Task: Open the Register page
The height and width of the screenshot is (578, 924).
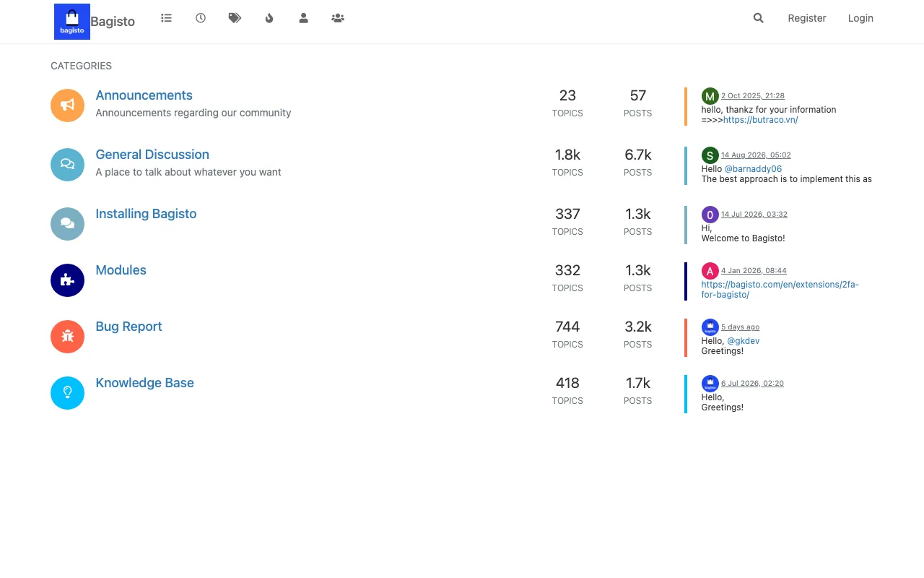Action: click(807, 18)
